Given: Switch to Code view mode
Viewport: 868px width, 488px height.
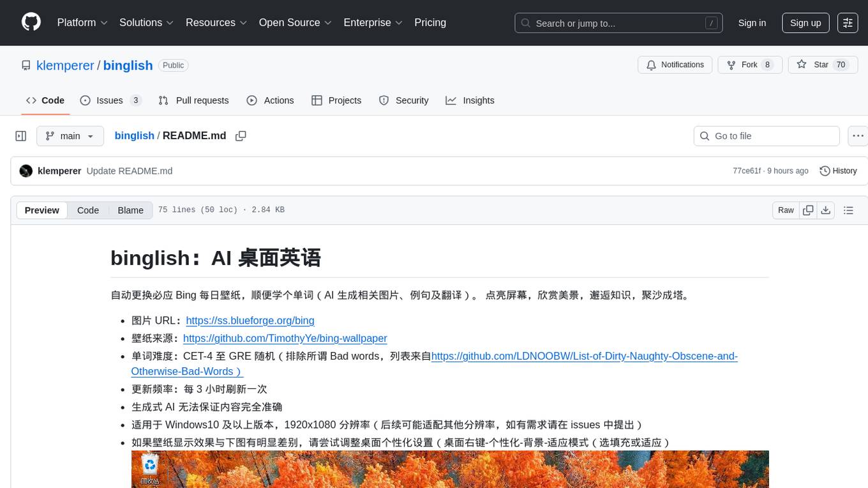Looking at the screenshot, I should [x=88, y=210].
